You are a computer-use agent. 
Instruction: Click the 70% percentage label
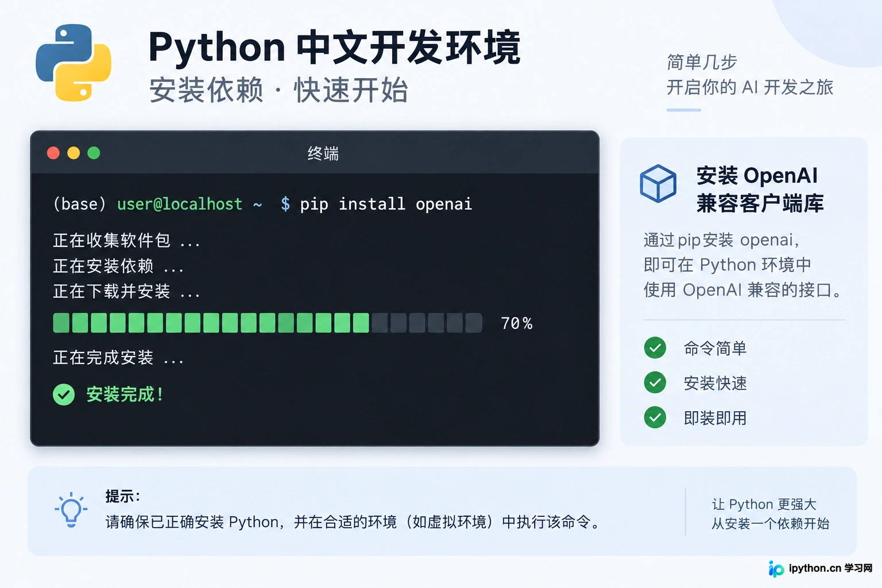[516, 323]
